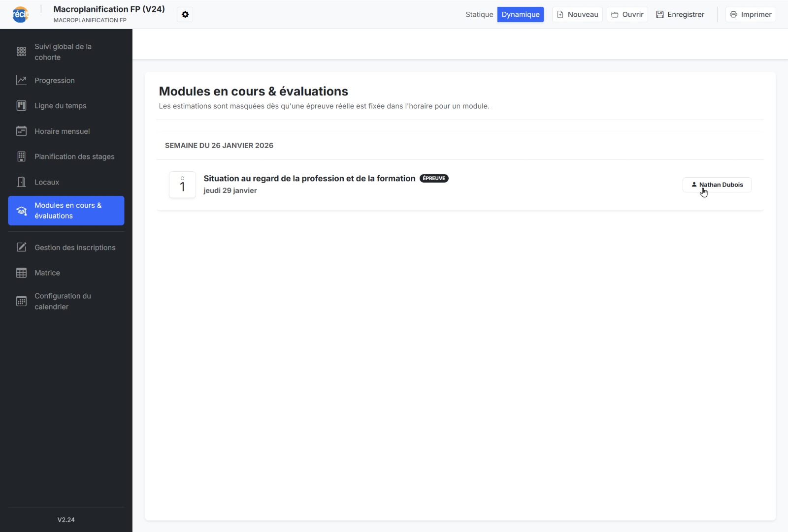Go to Configuration du calendrier
Screen dimensions: 788x532
(x=62, y=301)
